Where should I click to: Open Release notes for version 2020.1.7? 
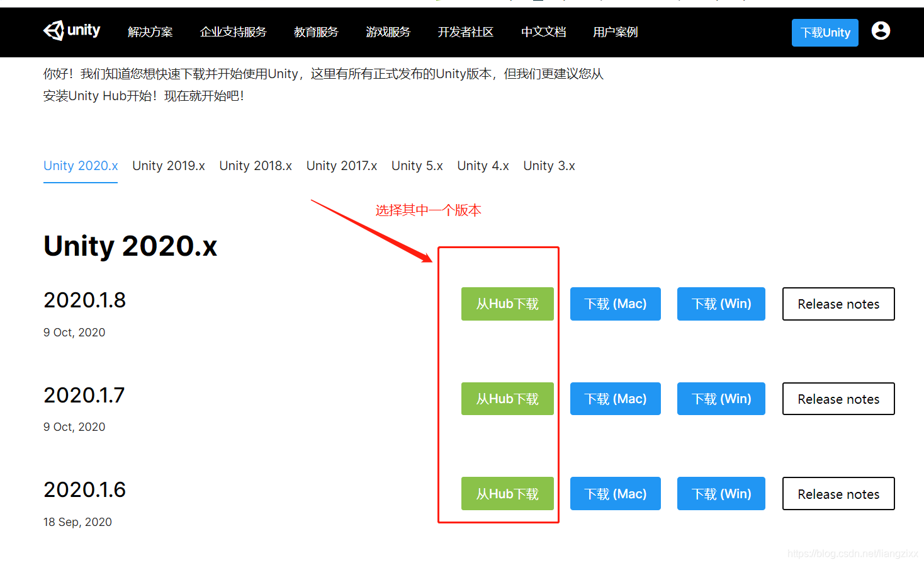(838, 399)
